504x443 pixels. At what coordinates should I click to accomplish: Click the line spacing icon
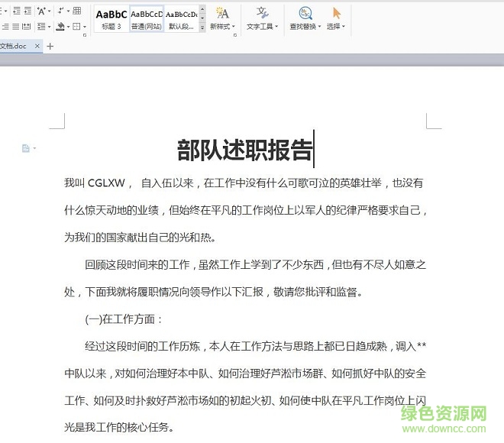pos(41,27)
